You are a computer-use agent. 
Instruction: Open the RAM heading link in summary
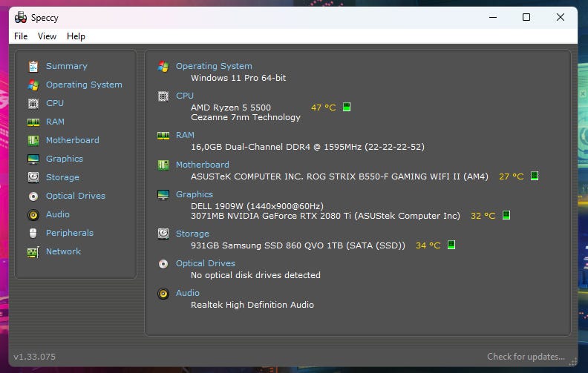[185, 135]
